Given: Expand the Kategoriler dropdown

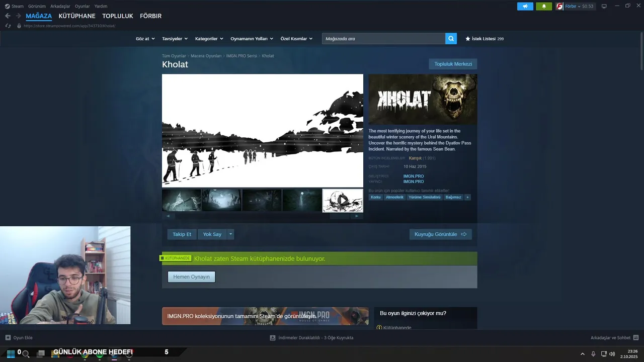Looking at the screenshot, I should click(209, 39).
